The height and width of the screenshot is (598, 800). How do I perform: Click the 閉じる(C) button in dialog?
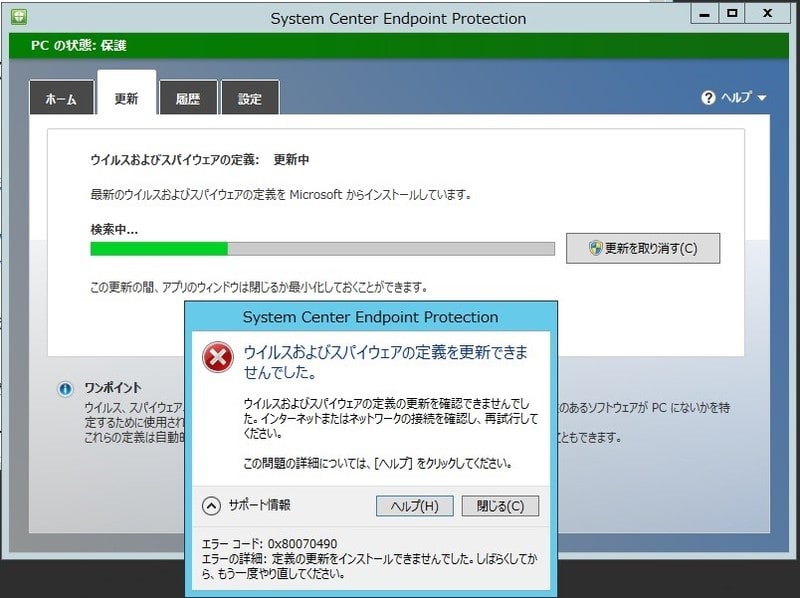[500, 506]
